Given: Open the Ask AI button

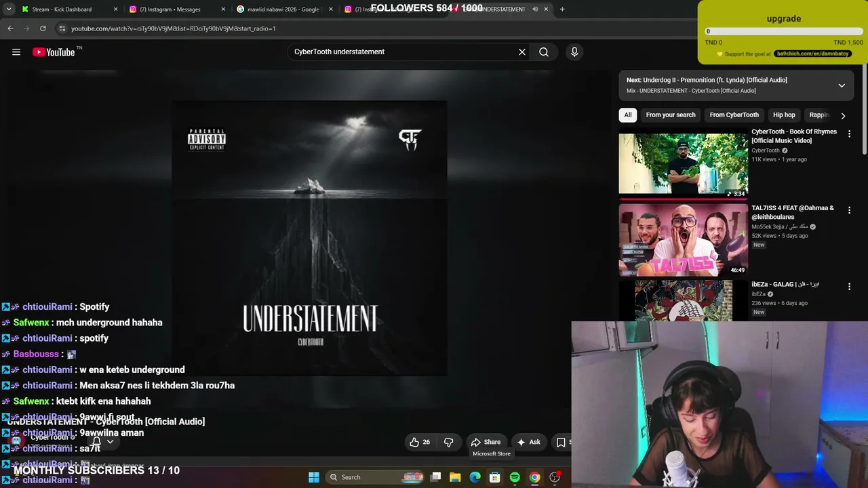Looking at the screenshot, I should pyautogui.click(x=528, y=442).
